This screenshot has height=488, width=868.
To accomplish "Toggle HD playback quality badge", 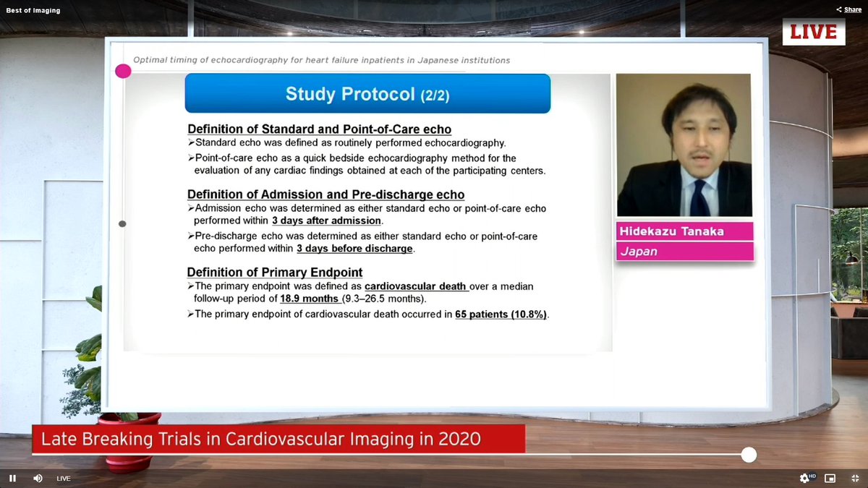I will [812, 476].
